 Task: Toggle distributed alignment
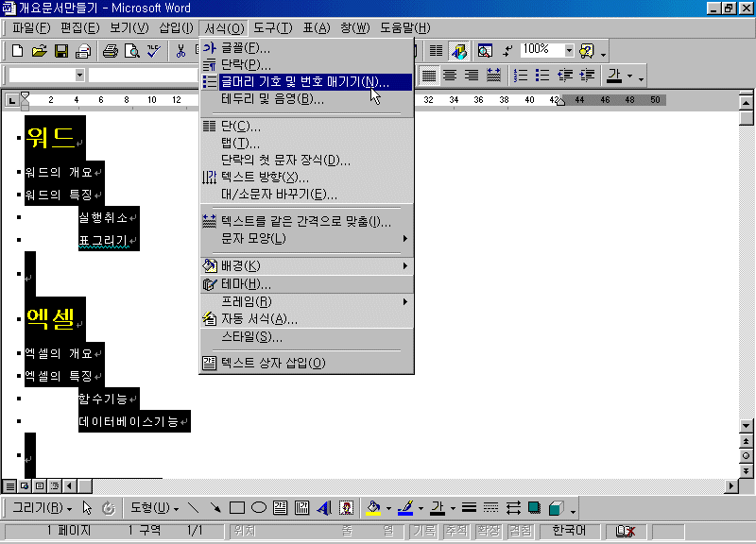[493, 76]
